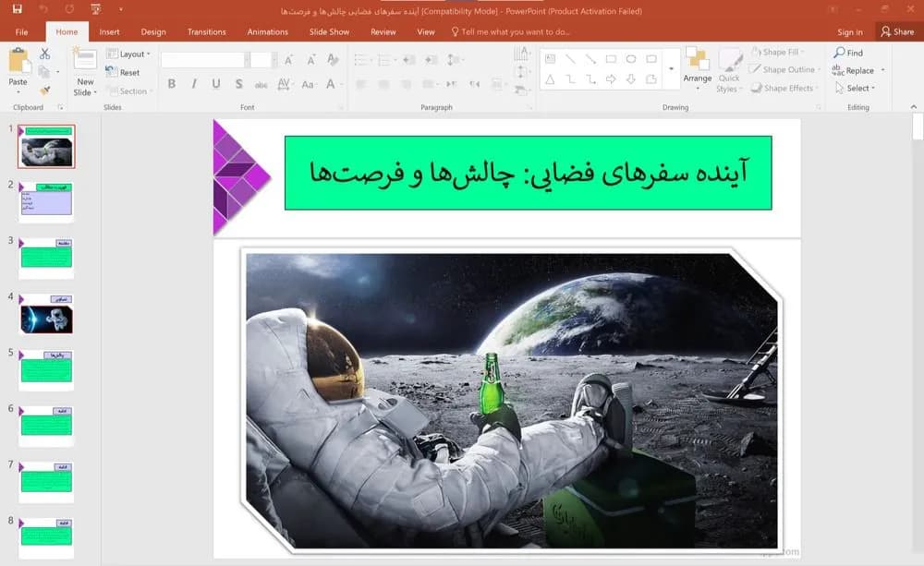The image size is (924, 566).
Task: Start slideshow from beginning via quick access icon
Action: click(x=95, y=9)
